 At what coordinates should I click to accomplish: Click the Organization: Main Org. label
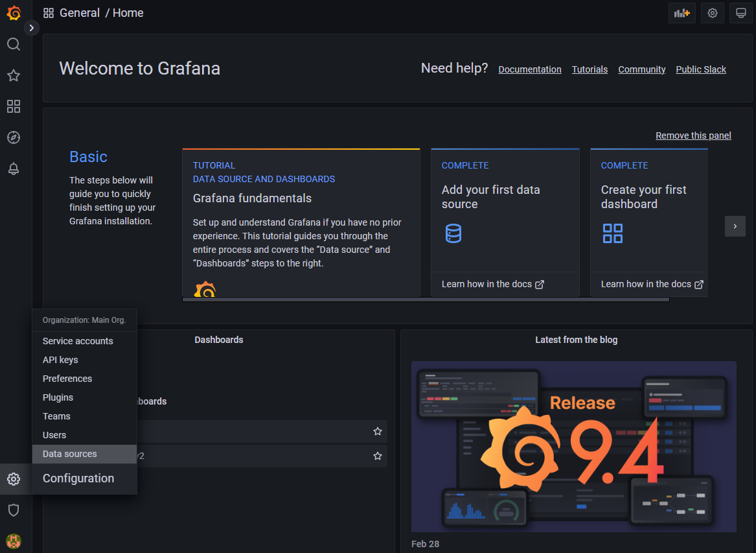point(84,320)
